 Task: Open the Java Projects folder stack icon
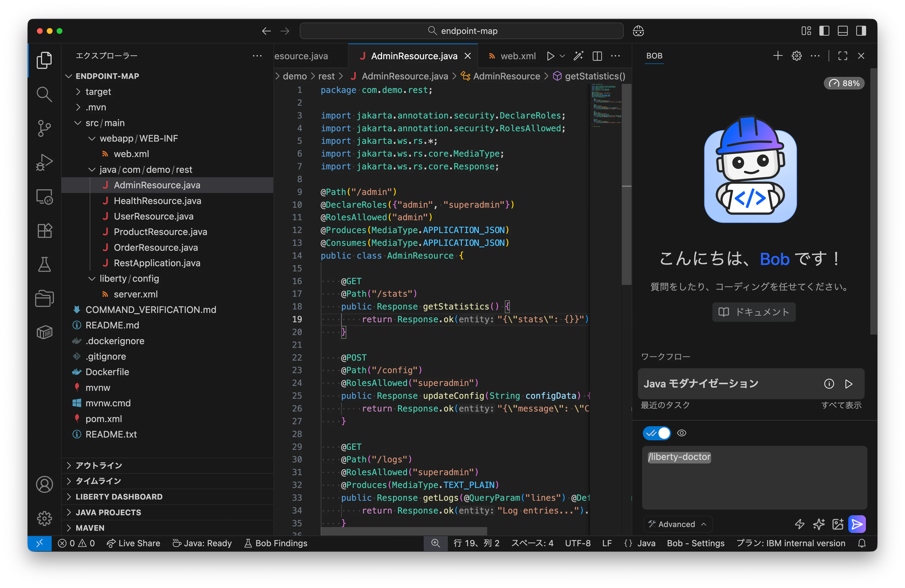tap(44, 298)
